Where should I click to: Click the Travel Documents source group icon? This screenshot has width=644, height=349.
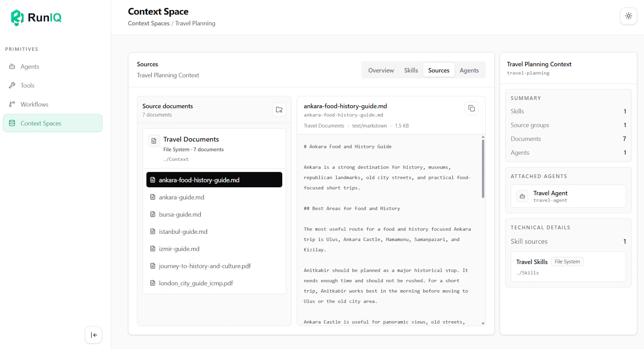(154, 141)
